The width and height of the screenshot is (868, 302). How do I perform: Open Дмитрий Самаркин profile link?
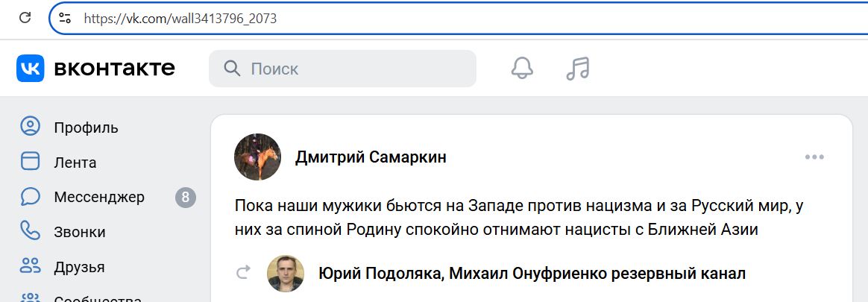point(371,157)
